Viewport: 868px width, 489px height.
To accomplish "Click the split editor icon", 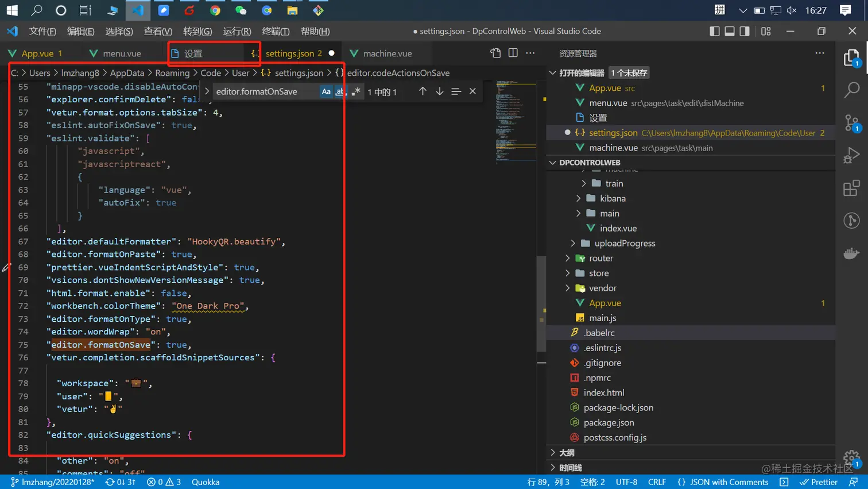I will 513,53.
